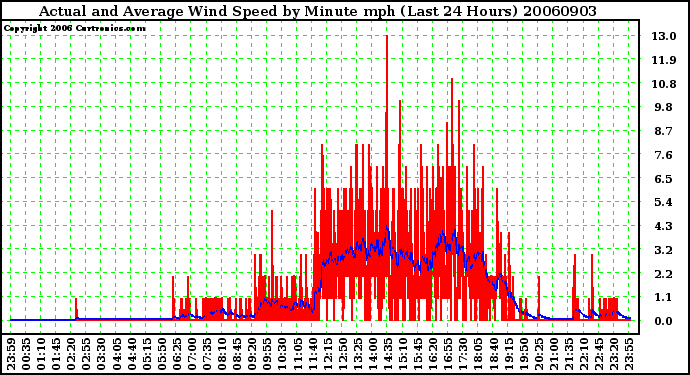This screenshot has height=375, width=690.
Task: Click the 04:40 time label
Action: pyautogui.click(x=132, y=354)
